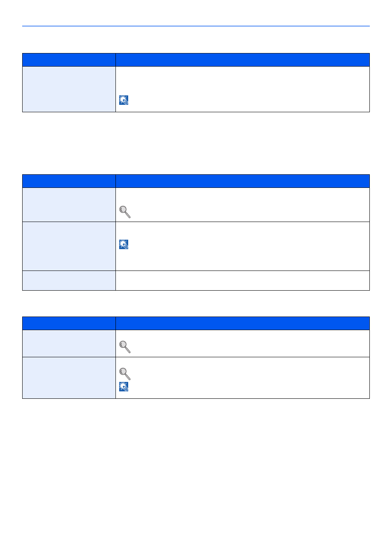
Task: Click the magnifier icon in third table's first row
Action: click(x=125, y=347)
